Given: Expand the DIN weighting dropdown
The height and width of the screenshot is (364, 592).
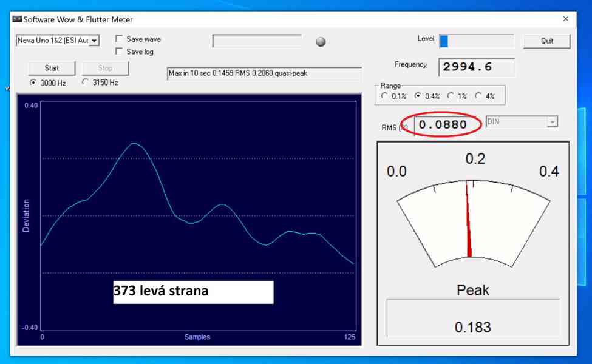Looking at the screenshot, I should (551, 122).
